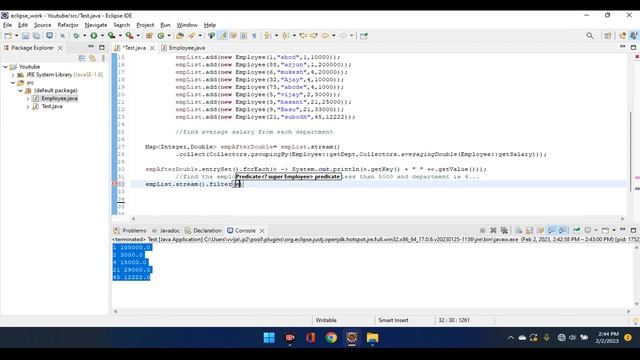Open File Explorer from the taskbar
This screenshot has width=640, height=360.
tap(372, 338)
